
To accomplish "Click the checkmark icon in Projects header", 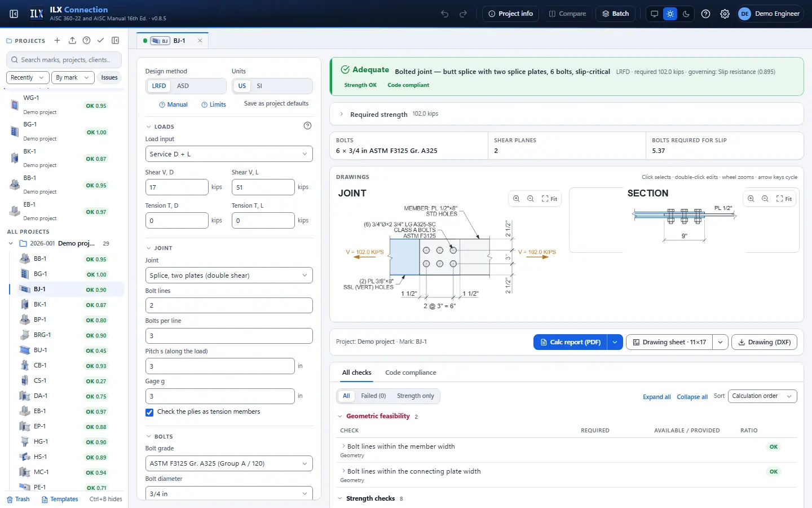I will [100, 41].
